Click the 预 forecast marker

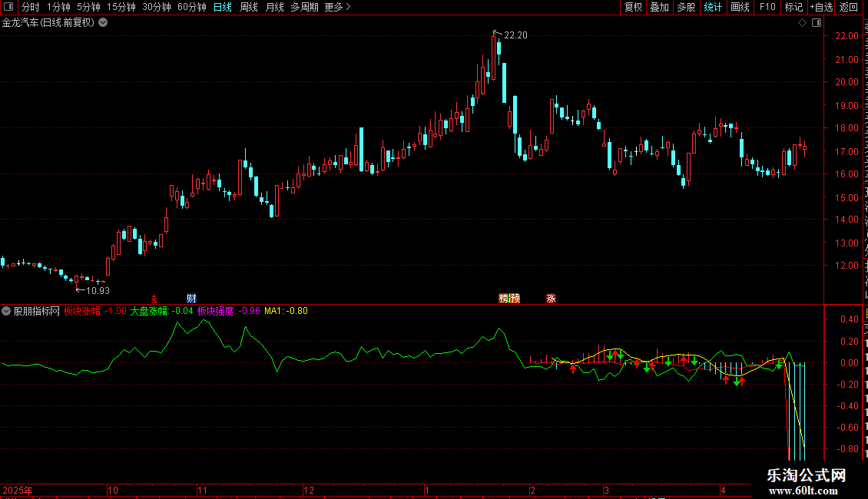pyautogui.click(x=515, y=298)
